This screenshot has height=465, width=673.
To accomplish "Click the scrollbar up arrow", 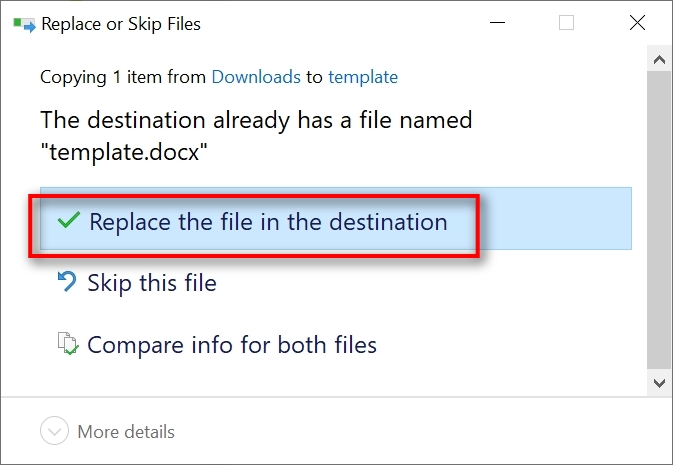I will click(659, 61).
